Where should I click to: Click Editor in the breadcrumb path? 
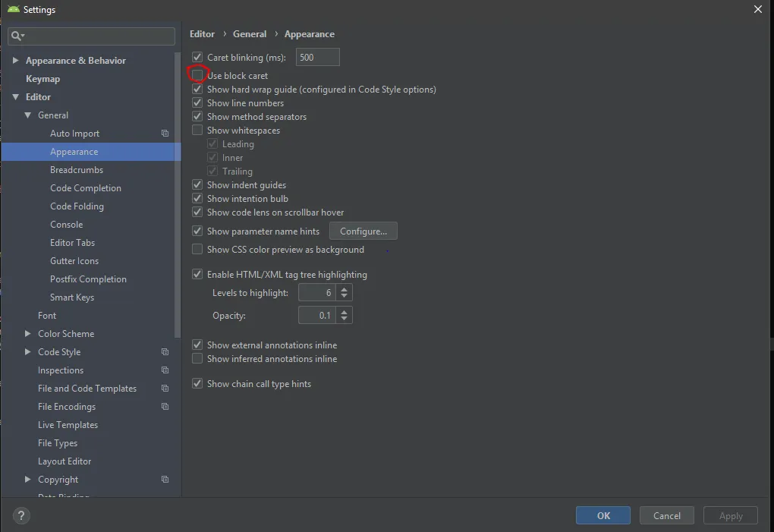click(202, 34)
